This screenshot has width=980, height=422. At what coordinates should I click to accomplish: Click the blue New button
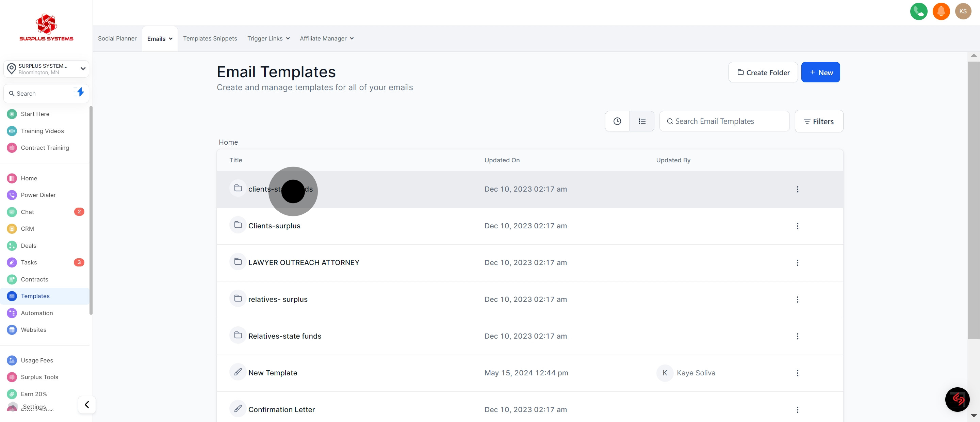pyautogui.click(x=820, y=72)
